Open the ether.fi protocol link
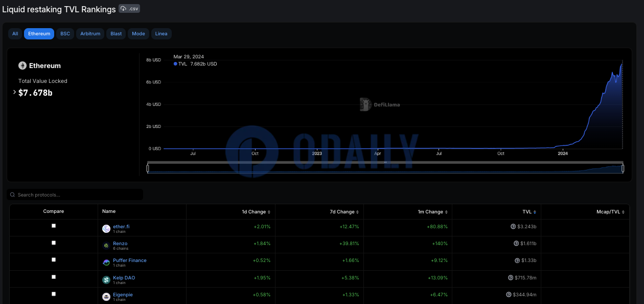The image size is (644, 304). pos(121,226)
